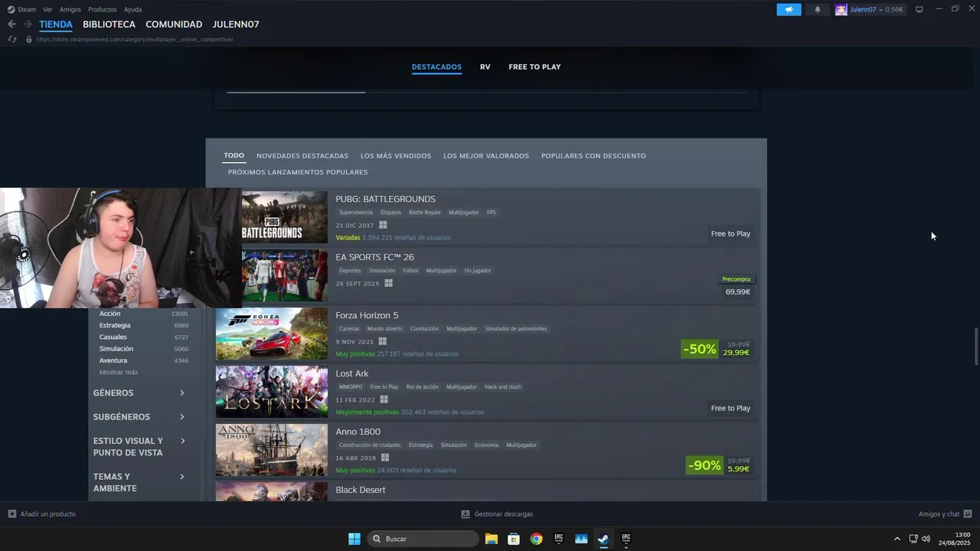Open the Forza Horizon 5 thumbnail
The image size is (980, 551).
coord(272,334)
